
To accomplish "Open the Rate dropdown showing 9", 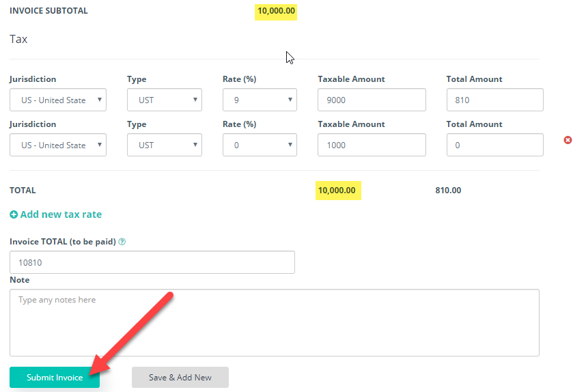I will 260,100.
